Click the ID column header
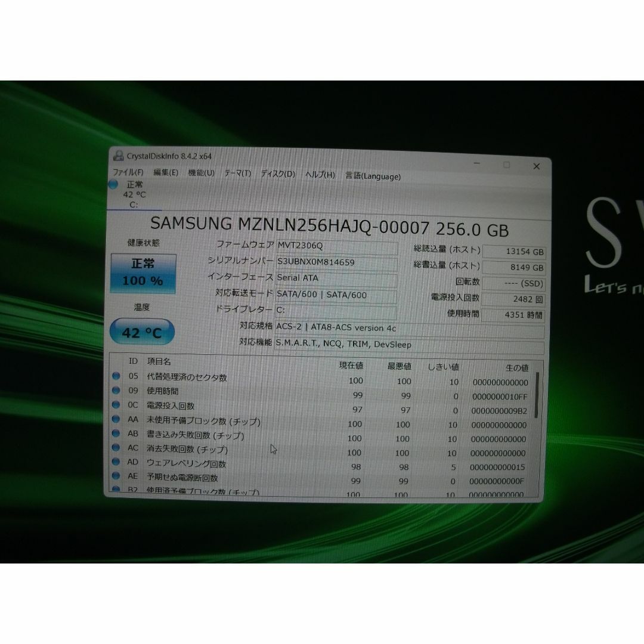Viewport: 644px width, 644px height. coord(133,361)
